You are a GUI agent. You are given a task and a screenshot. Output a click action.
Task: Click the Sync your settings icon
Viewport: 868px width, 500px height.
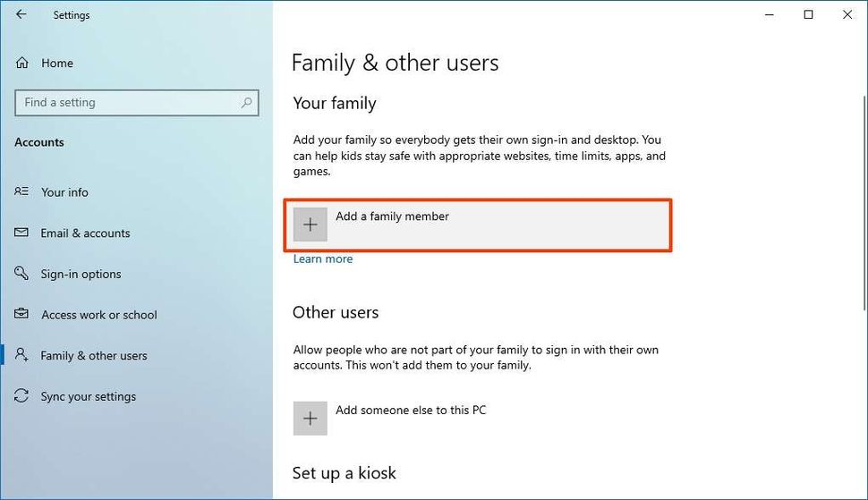(x=22, y=396)
